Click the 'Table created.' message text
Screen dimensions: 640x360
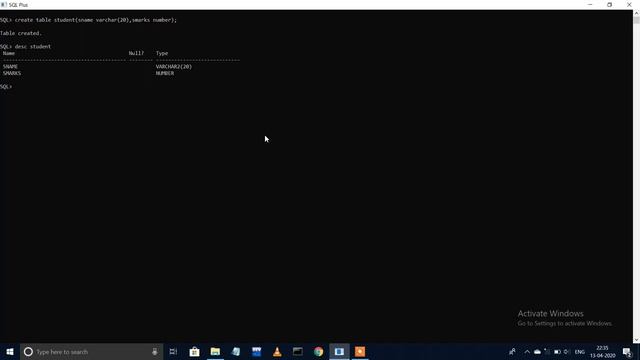click(21, 33)
